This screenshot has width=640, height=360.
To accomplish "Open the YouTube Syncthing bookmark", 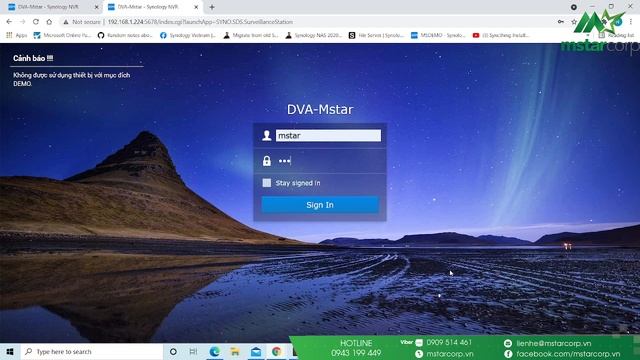I will pyautogui.click(x=501, y=36).
